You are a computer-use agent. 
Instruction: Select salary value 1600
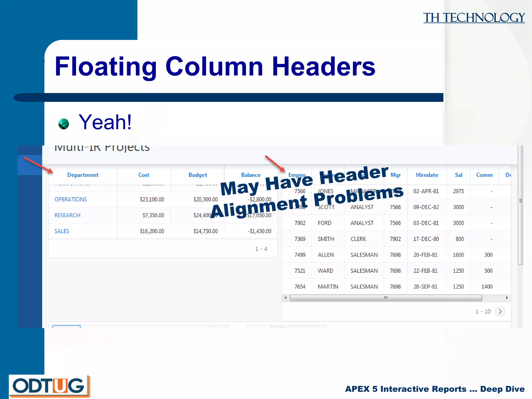coord(458,255)
